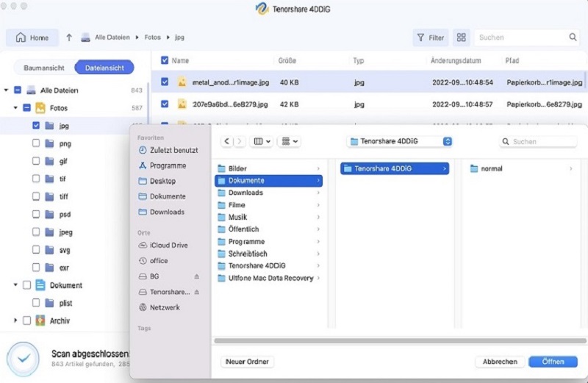This screenshot has height=383, width=588.
Task: Create folder with Neuer Ordner button
Action: point(247,362)
